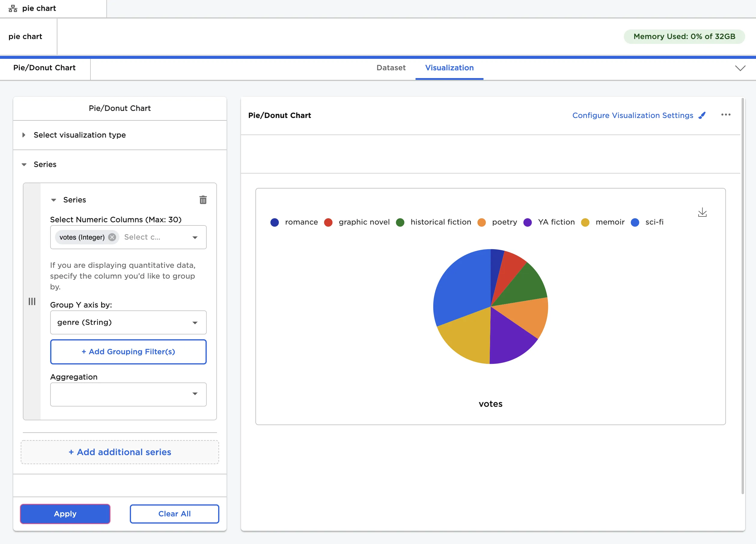Screen dimensions: 756x544
Task: Delete the series with trash icon
Action: pyautogui.click(x=203, y=200)
